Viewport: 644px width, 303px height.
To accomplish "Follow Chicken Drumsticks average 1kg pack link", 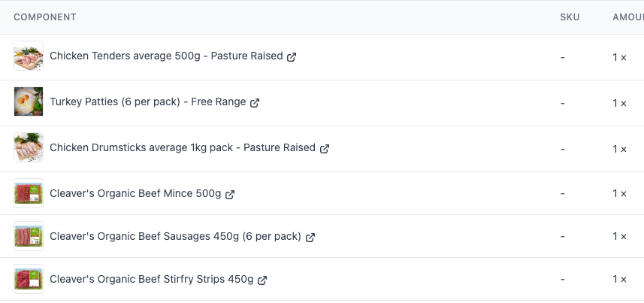I will click(183, 148).
